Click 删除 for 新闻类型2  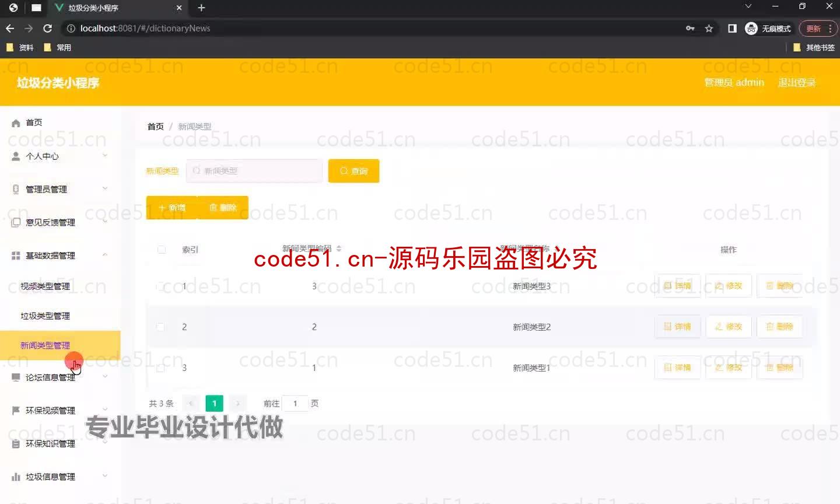pyautogui.click(x=780, y=327)
